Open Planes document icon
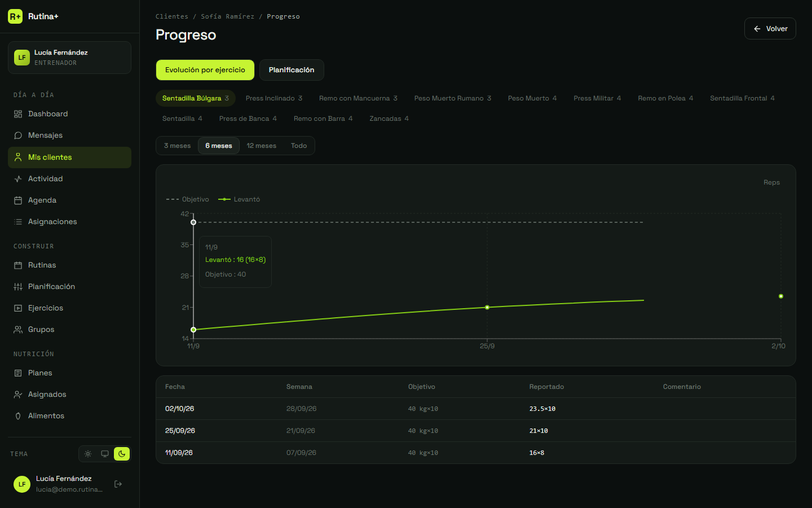The width and height of the screenshot is (812, 508). pos(18,373)
